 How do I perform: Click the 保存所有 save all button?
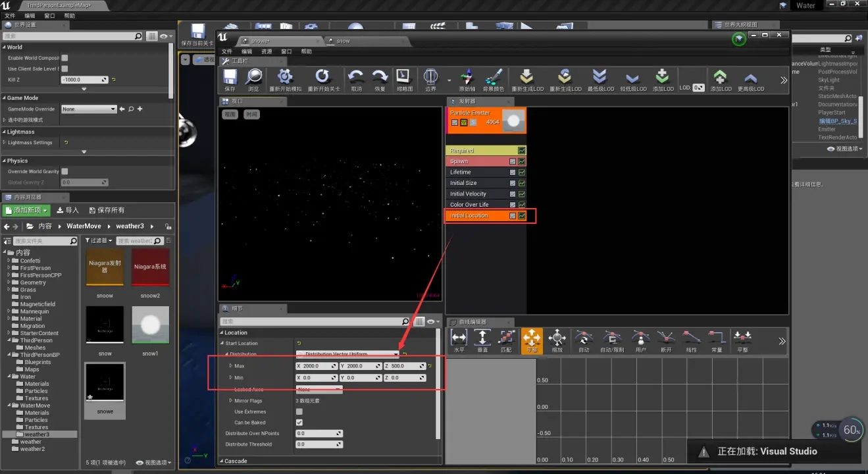[107, 210]
